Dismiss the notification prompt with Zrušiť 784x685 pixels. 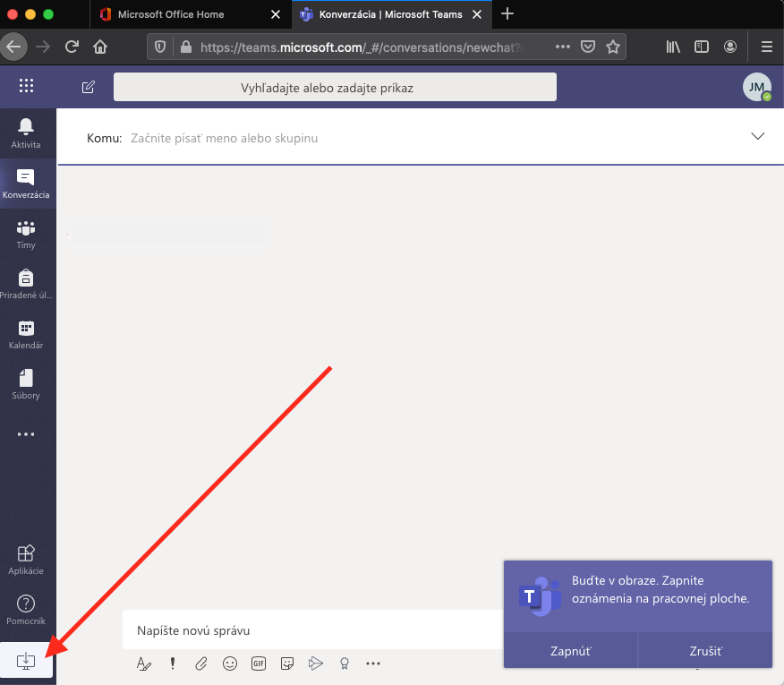coord(704,651)
